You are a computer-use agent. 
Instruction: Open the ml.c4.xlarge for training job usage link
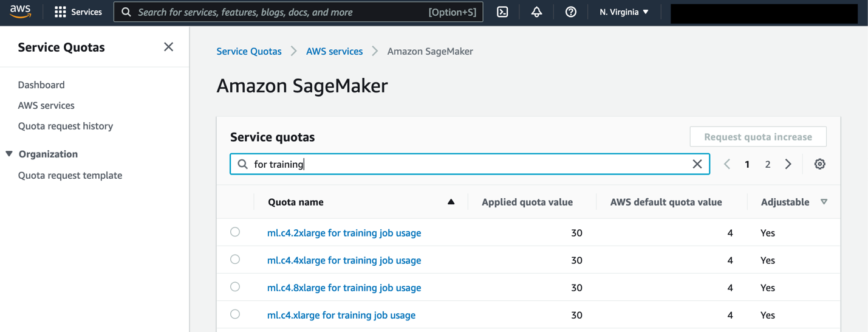[x=341, y=315]
